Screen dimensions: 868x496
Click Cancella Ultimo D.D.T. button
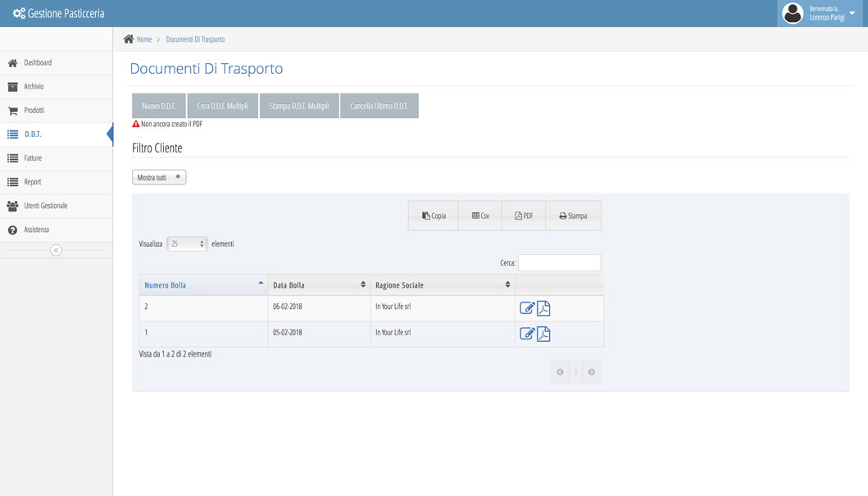tap(379, 106)
